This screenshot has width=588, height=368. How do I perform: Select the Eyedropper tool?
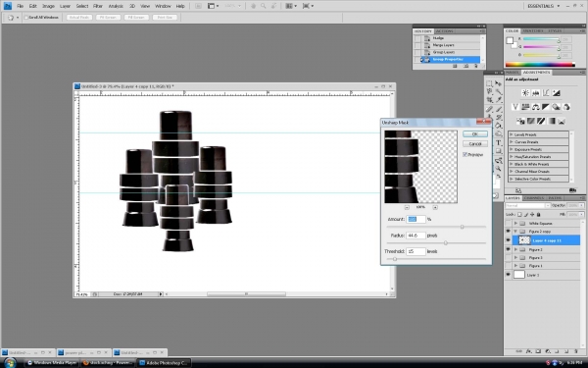click(x=499, y=100)
